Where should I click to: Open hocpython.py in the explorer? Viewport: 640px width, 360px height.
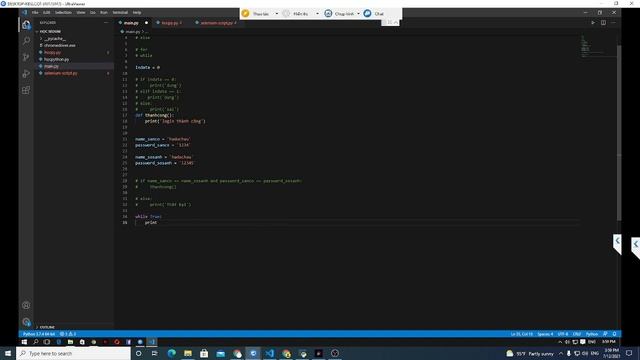[56, 59]
